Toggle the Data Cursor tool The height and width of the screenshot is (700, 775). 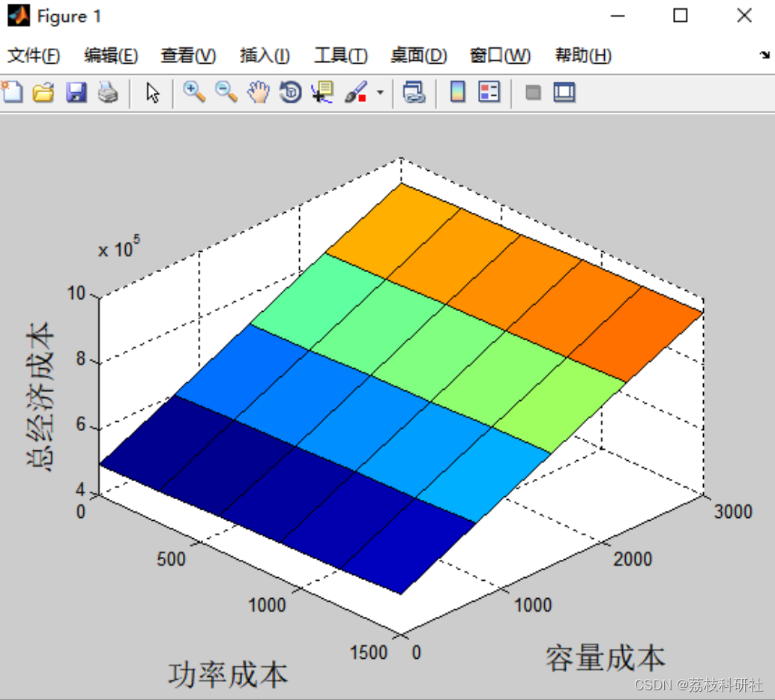pos(323,92)
